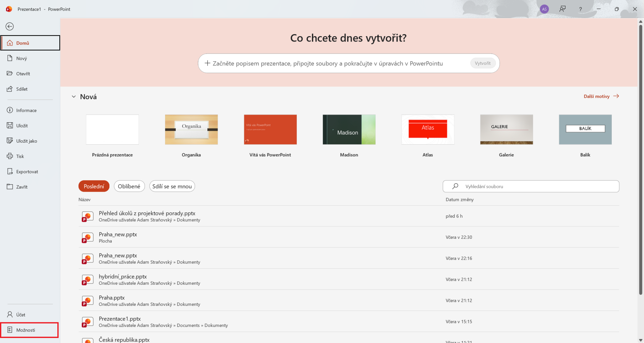Image resolution: width=644 pixels, height=343 pixels.
Task: Click the Vyhledání souboru search field
Action: click(x=531, y=186)
